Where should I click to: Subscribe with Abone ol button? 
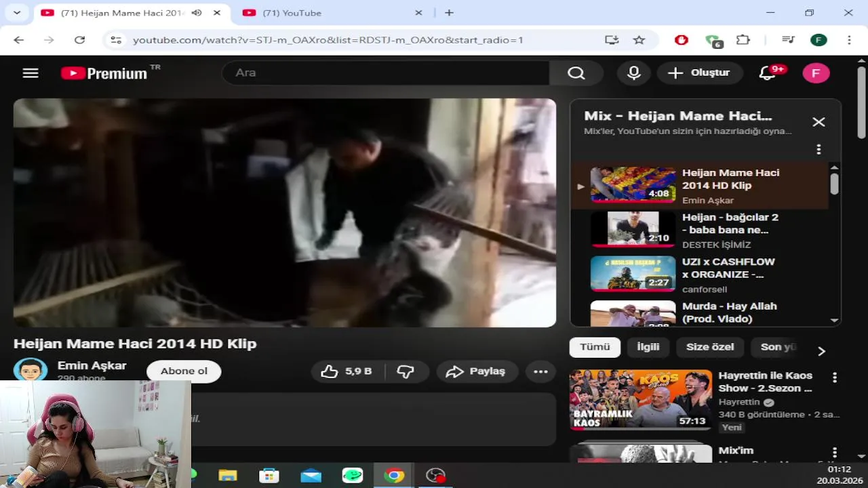[184, 371]
